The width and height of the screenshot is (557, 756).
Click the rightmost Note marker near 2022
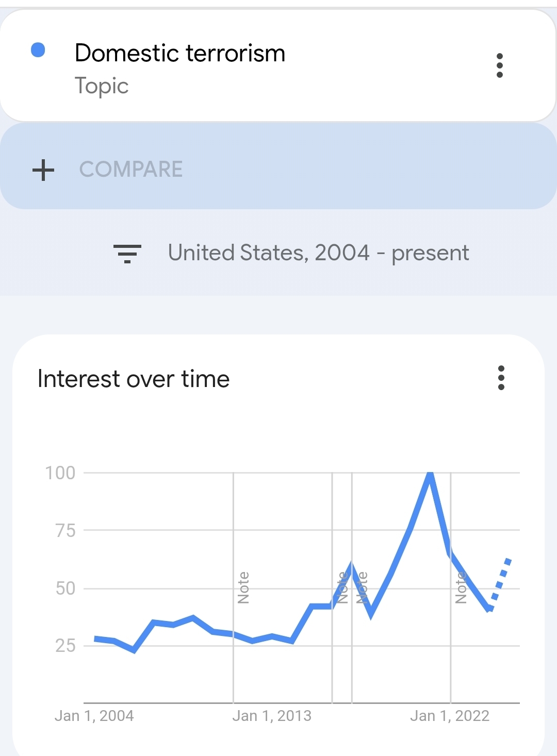pyautogui.click(x=461, y=587)
